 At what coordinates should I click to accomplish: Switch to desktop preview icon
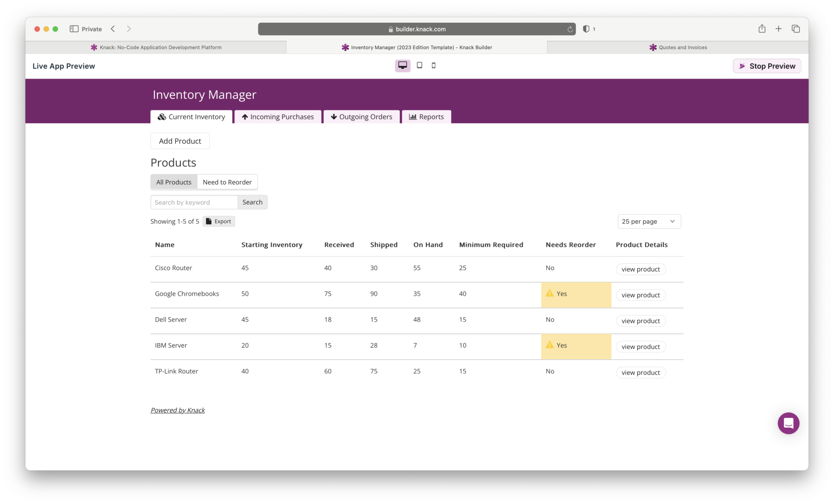(402, 66)
